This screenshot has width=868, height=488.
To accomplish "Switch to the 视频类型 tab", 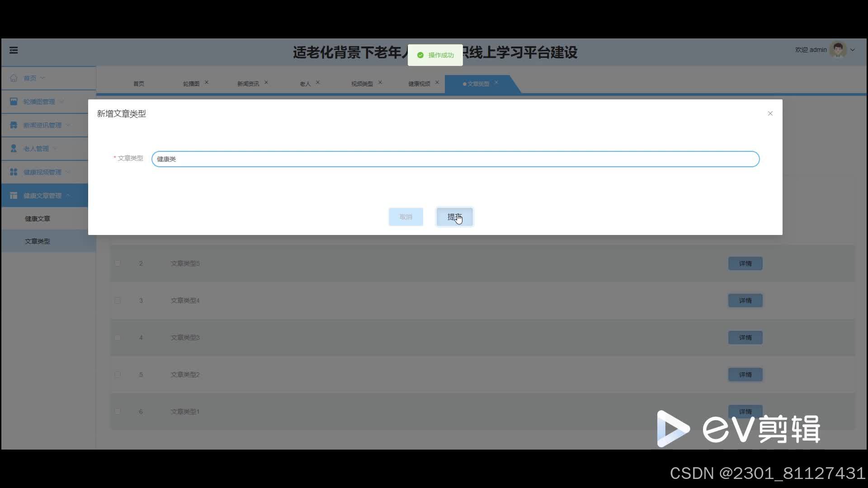I will [362, 84].
